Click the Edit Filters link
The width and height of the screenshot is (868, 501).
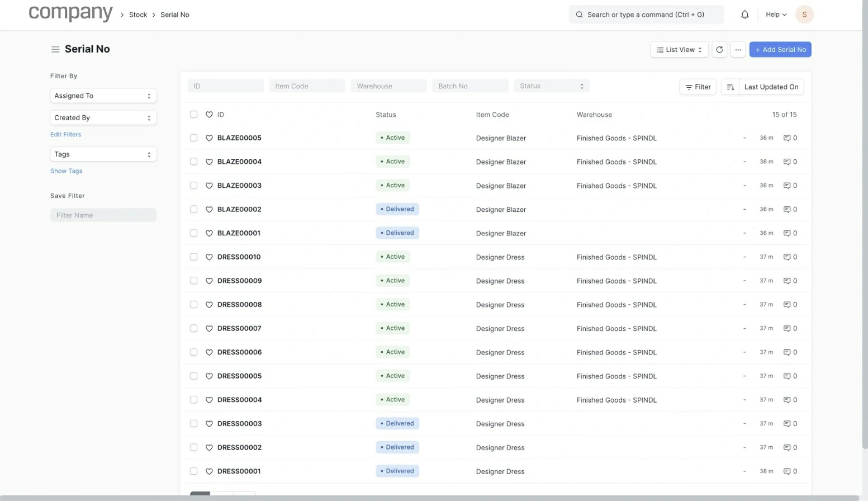(x=65, y=134)
